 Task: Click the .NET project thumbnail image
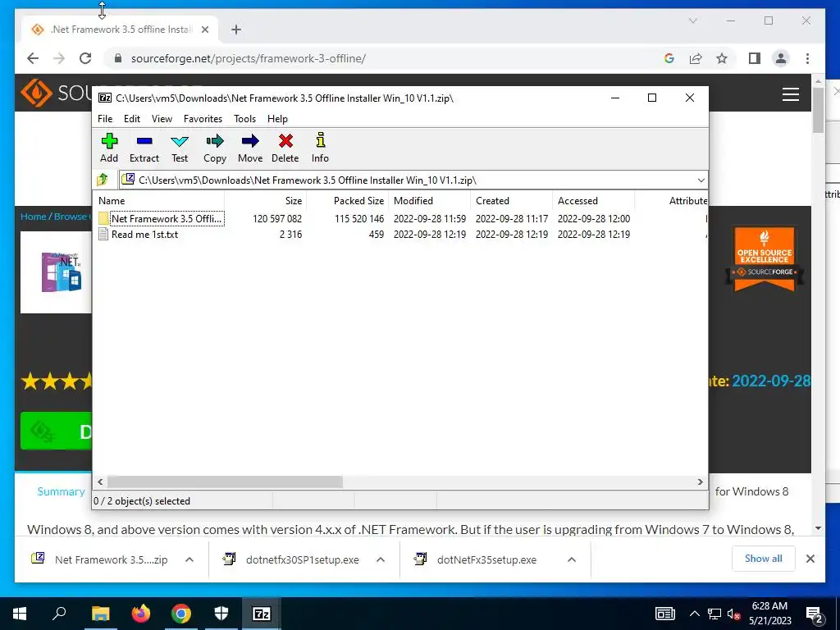(62, 272)
